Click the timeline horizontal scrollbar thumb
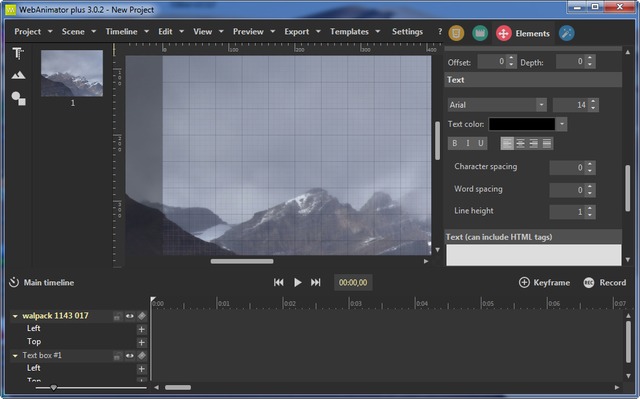 [x=178, y=388]
